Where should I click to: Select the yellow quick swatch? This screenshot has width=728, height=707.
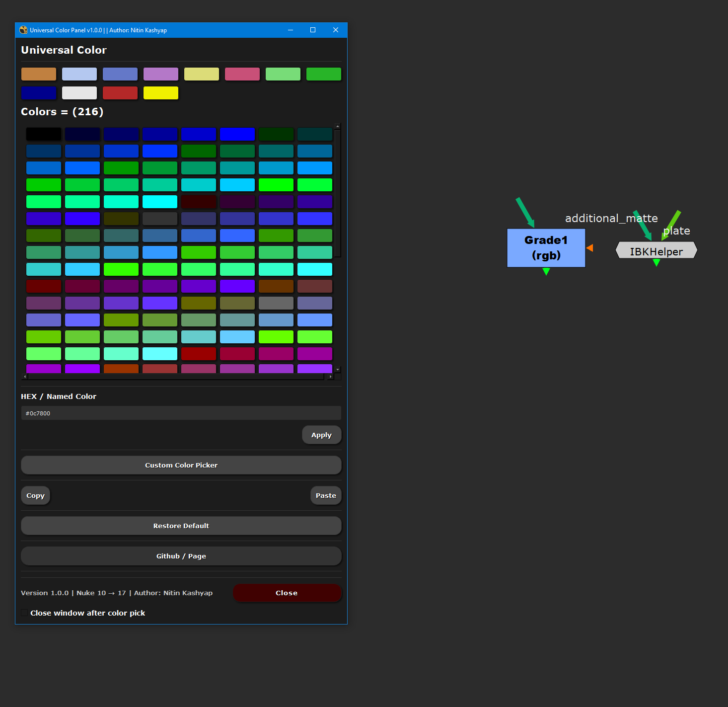coord(160,92)
